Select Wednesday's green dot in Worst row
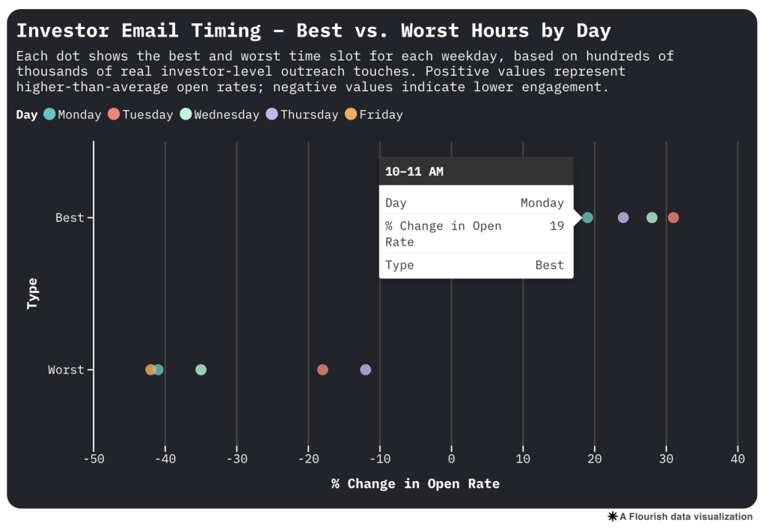 click(200, 370)
